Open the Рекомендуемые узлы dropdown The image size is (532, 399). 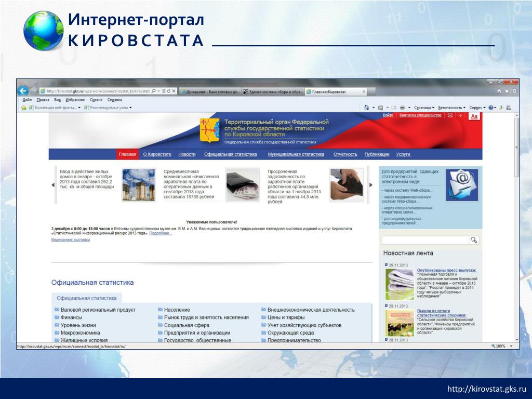[x=108, y=108]
